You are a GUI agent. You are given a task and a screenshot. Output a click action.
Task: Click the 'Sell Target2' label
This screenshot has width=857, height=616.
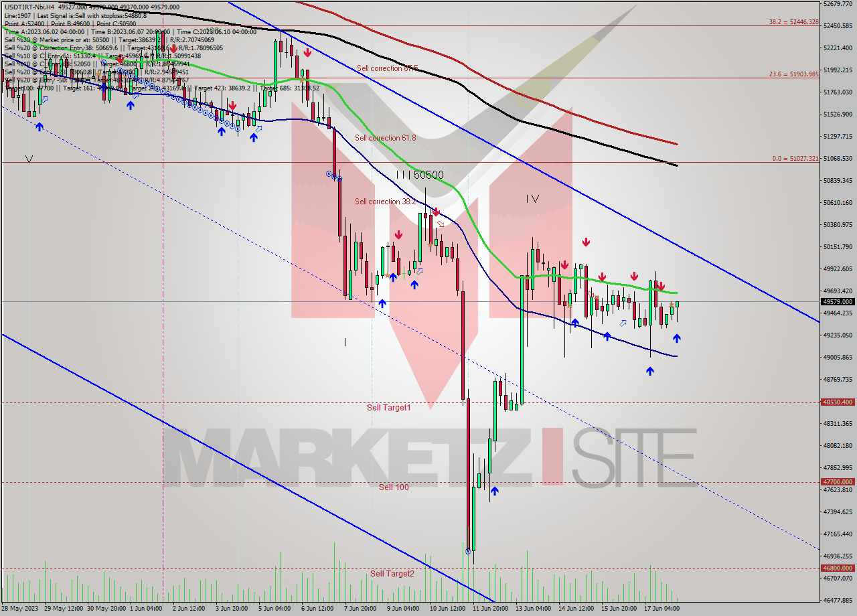[x=392, y=573]
